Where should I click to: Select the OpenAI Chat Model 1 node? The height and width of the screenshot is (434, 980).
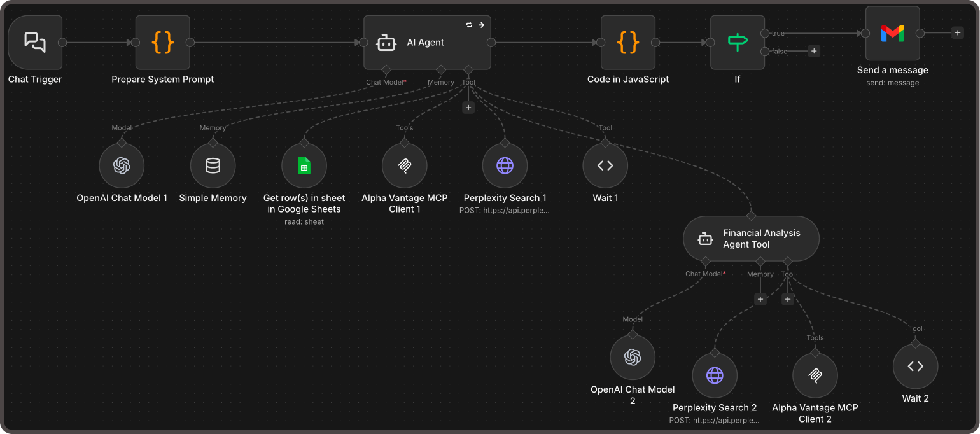click(x=122, y=166)
